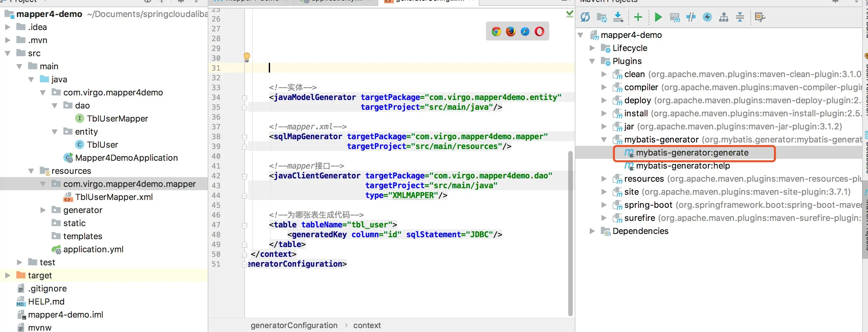Image resolution: width=868 pixels, height=332 pixels.
Task: Reimport all Maven projects
Action: point(585,17)
